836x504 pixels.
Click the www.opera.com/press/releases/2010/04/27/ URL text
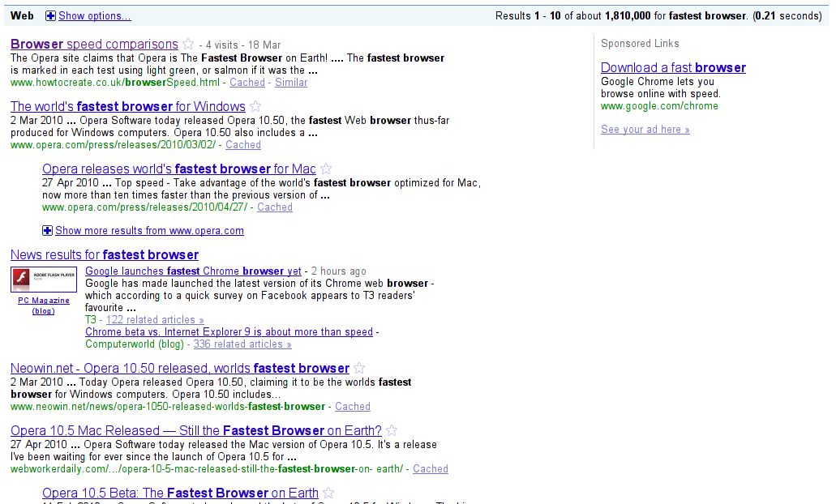[145, 207]
